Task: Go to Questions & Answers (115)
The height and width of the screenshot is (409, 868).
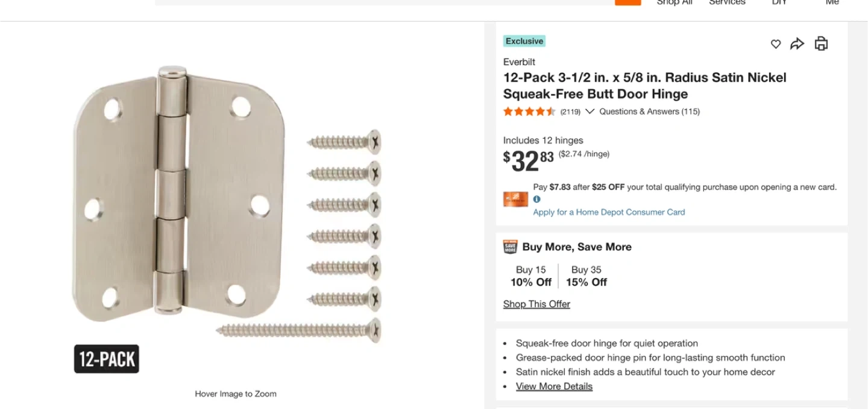Action: [x=649, y=112]
